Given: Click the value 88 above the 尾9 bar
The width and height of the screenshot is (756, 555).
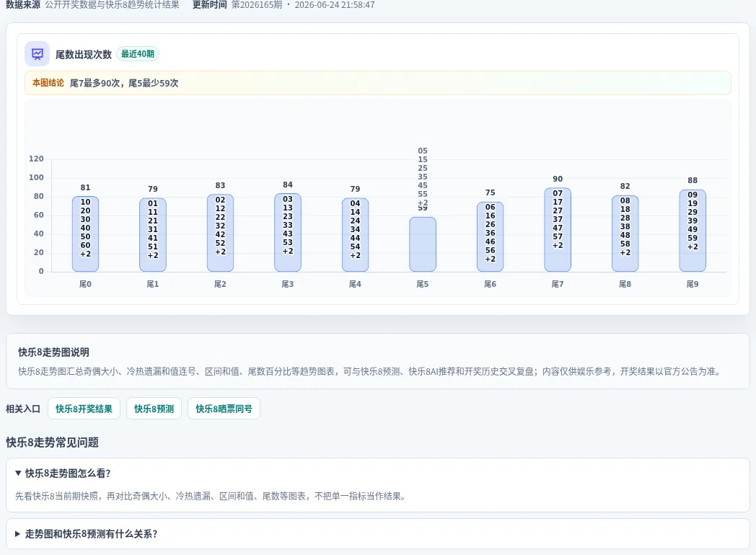Looking at the screenshot, I should tap(693, 180).
